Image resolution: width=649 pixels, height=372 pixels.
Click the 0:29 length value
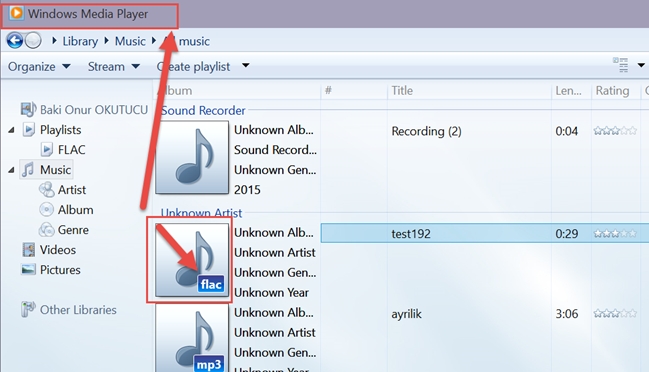(x=567, y=234)
